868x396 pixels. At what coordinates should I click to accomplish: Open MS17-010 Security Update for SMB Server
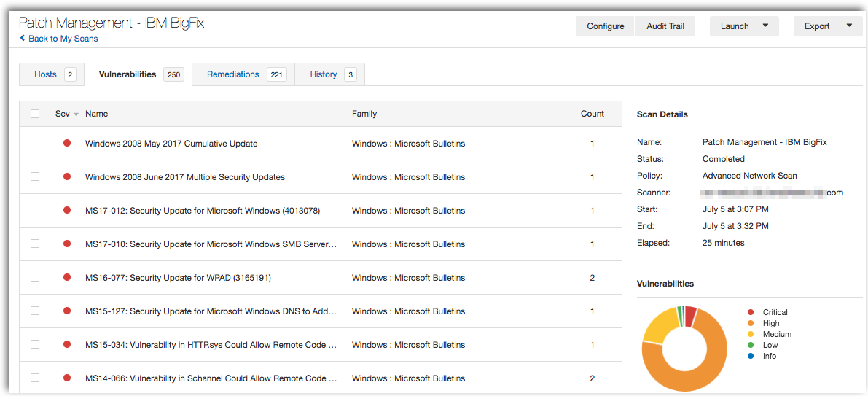211,244
